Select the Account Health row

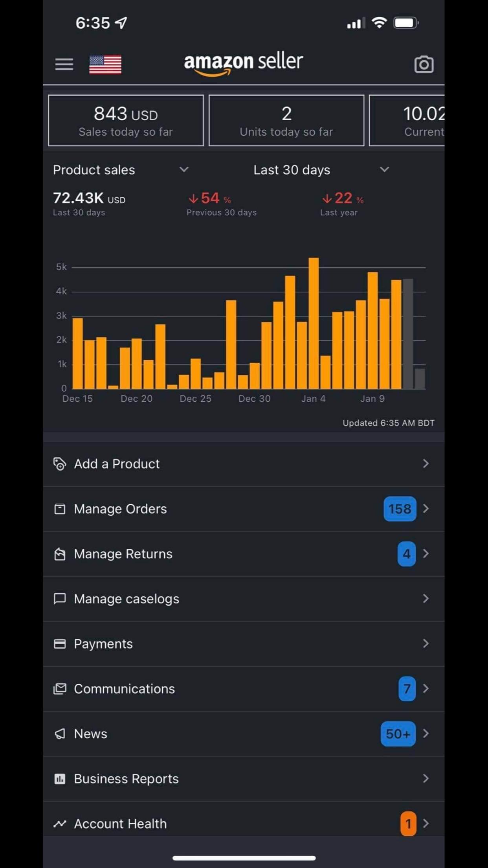click(120, 824)
